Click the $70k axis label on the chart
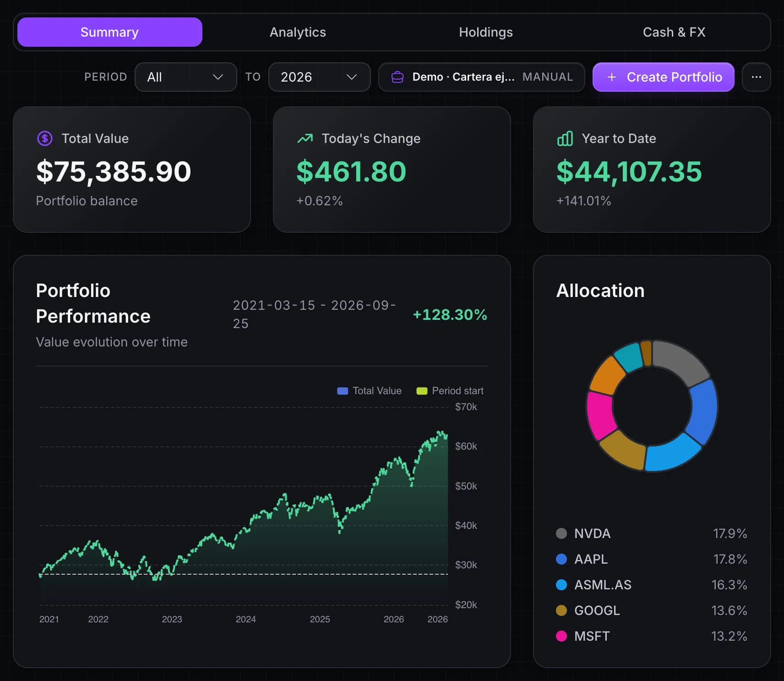Image resolution: width=784 pixels, height=681 pixels. tap(466, 407)
